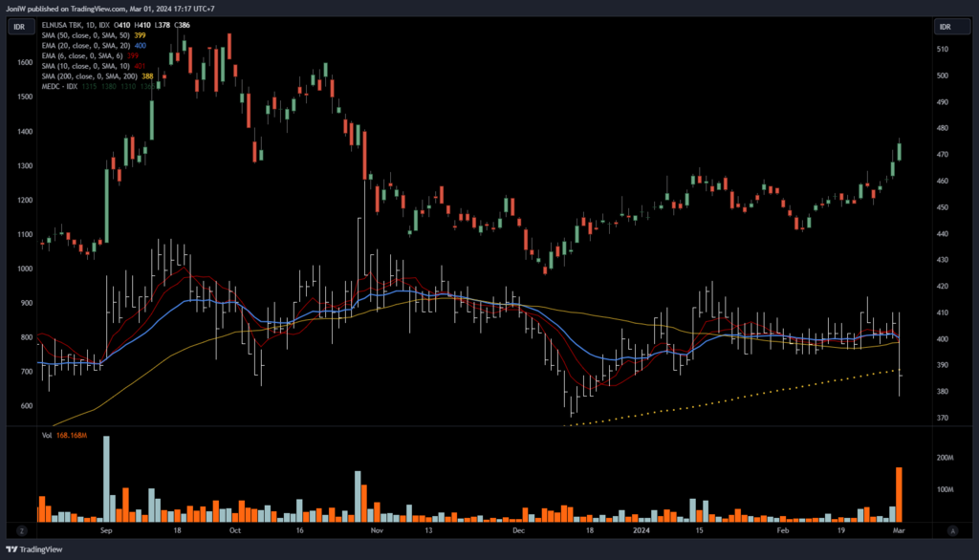Click the tallest September volume bar
This screenshot has width=979, height=560.
(106, 480)
